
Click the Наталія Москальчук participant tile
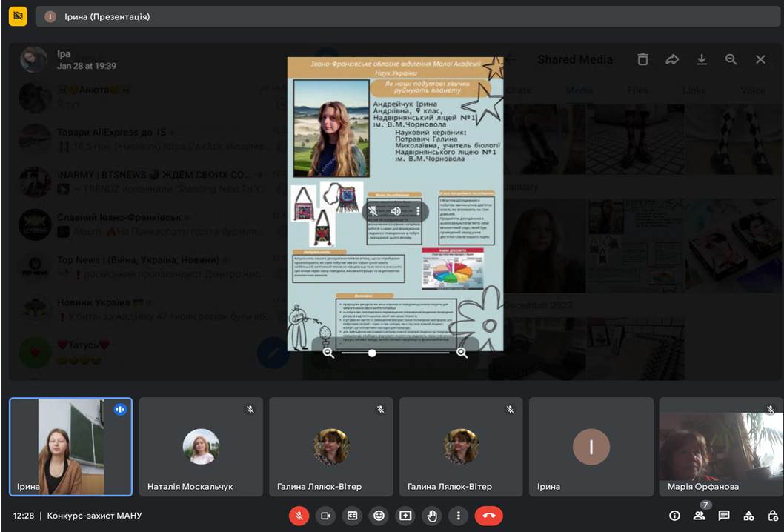[201, 447]
